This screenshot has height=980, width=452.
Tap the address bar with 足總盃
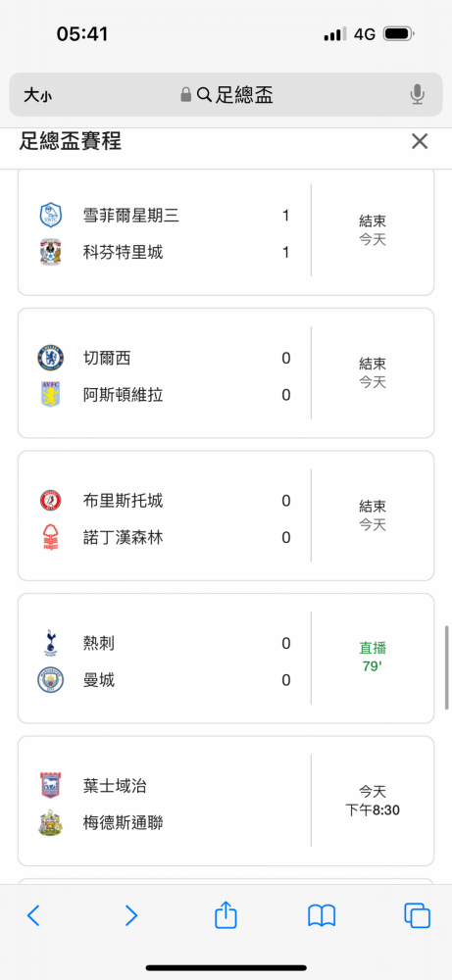(x=226, y=95)
